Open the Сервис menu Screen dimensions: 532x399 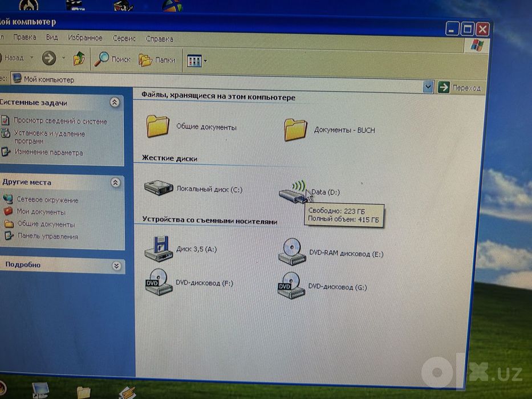tap(124, 38)
